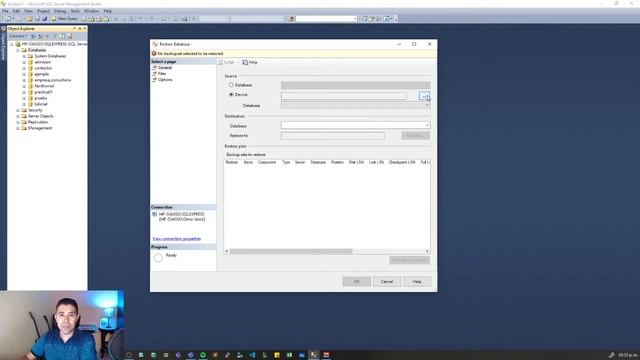Click the Save All toolbar icon
The height and width of the screenshot is (360, 640).
[44, 19]
